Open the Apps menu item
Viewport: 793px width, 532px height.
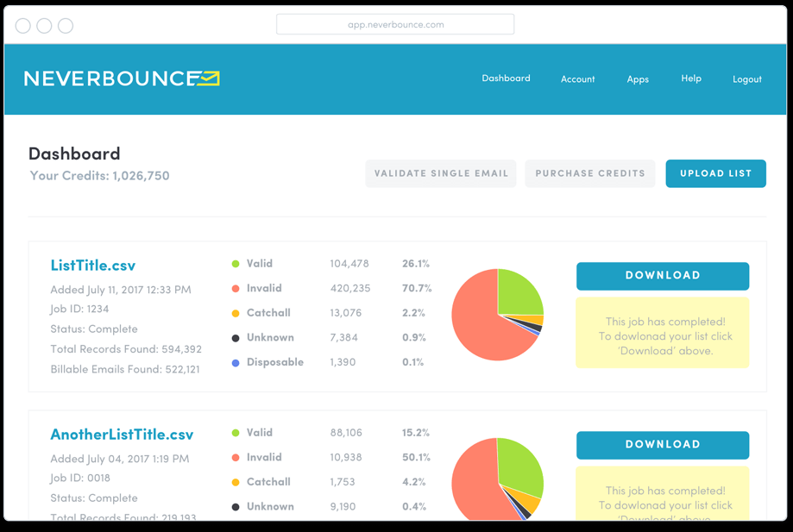(x=638, y=79)
